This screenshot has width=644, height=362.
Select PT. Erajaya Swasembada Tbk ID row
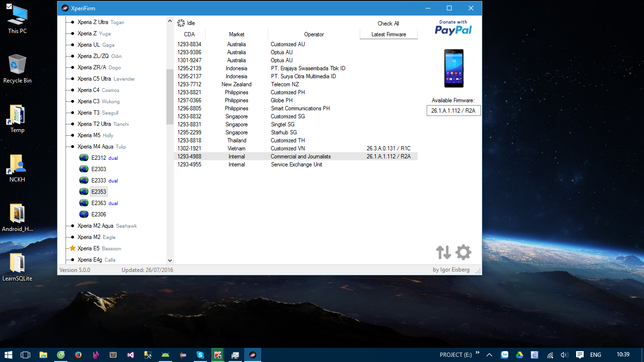pos(296,68)
